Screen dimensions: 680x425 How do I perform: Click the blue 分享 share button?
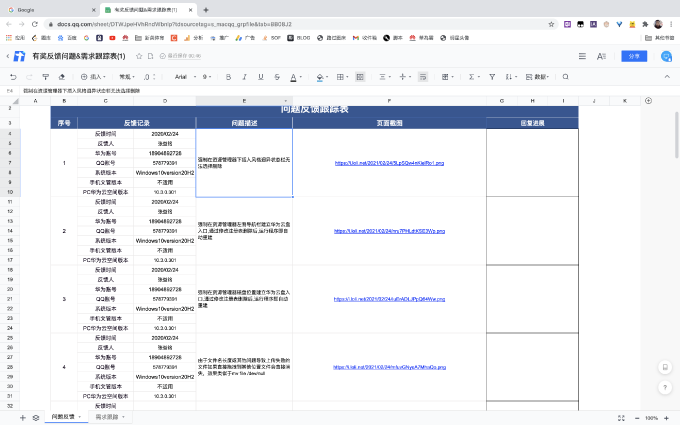click(x=633, y=56)
